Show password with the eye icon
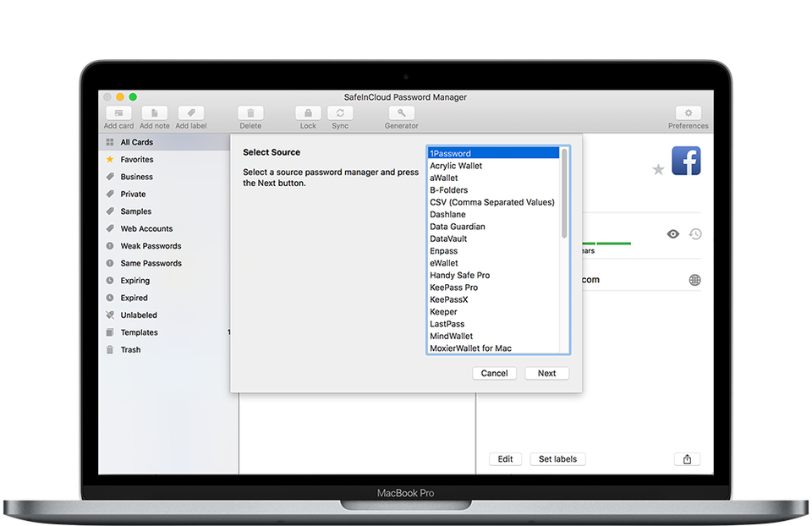Viewport: 812px width, 526px height. click(x=672, y=234)
